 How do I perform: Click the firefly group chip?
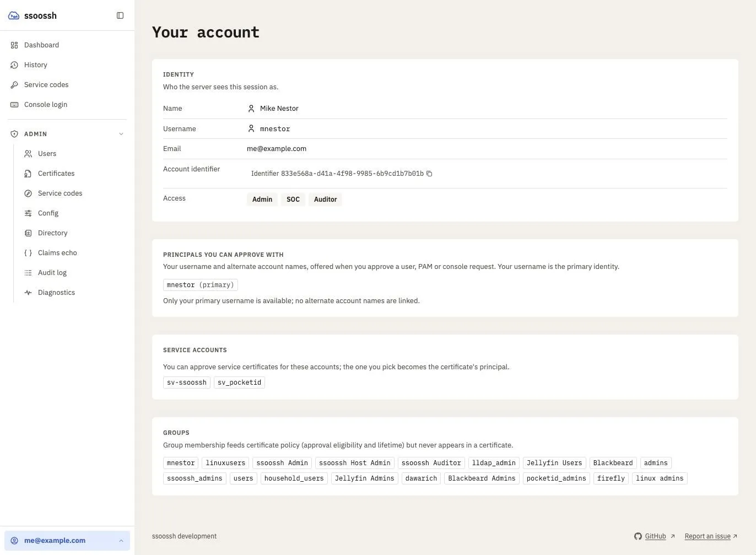click(x=611, y=478)
